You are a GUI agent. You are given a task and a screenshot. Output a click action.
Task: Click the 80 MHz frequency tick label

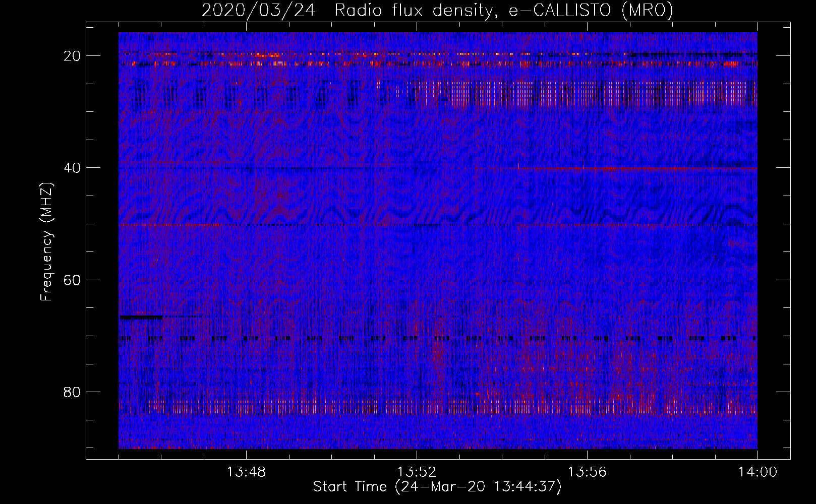73,392
